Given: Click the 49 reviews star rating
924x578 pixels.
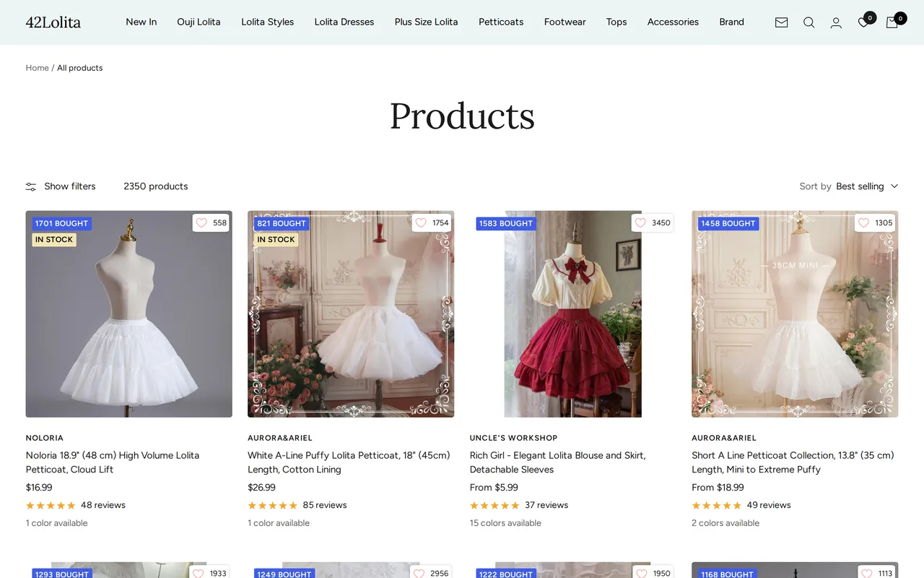Looking at the screenshot, I should [741, 505].
